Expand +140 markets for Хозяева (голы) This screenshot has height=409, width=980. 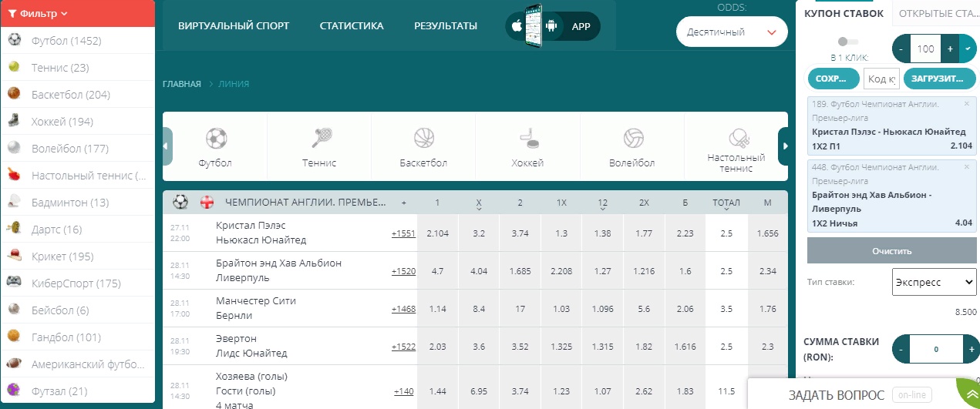(404, 391)
